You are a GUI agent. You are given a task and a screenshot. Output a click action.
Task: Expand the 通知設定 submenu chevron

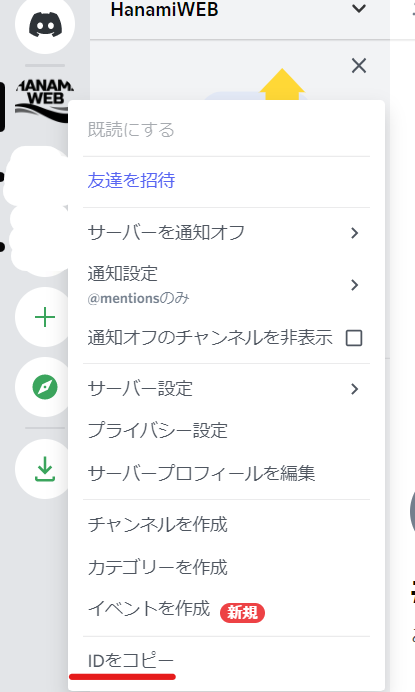click(354, 285)
